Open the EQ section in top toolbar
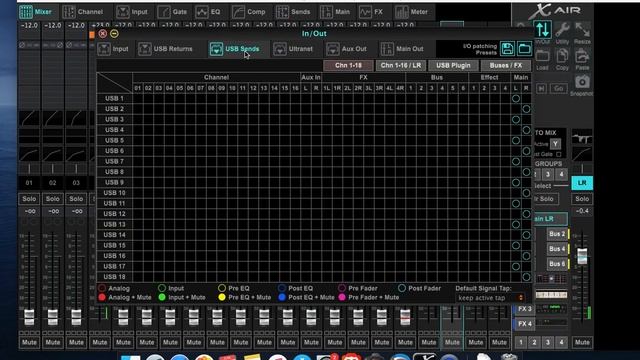The width and height of the screenshot is (640, 360). (209, 12)
